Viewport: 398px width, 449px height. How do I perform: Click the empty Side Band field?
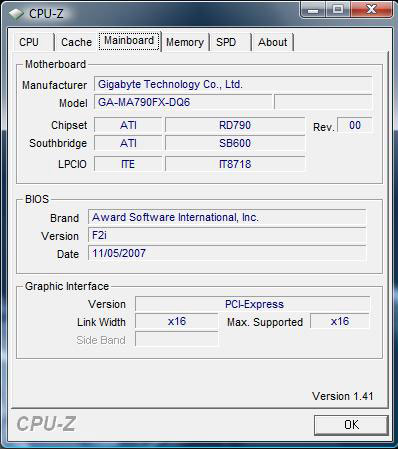tap(177, 340)
